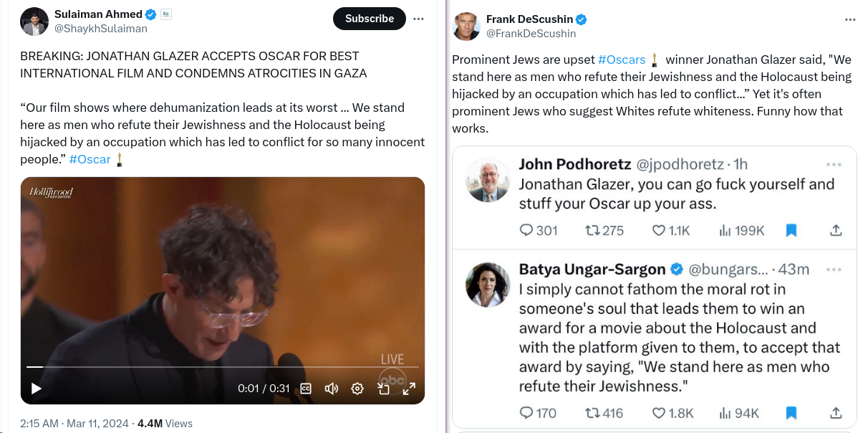Open the #Oscars hashtag in Frank's post
The height and width of the screenshot is (433, 868).
[622, 60]
